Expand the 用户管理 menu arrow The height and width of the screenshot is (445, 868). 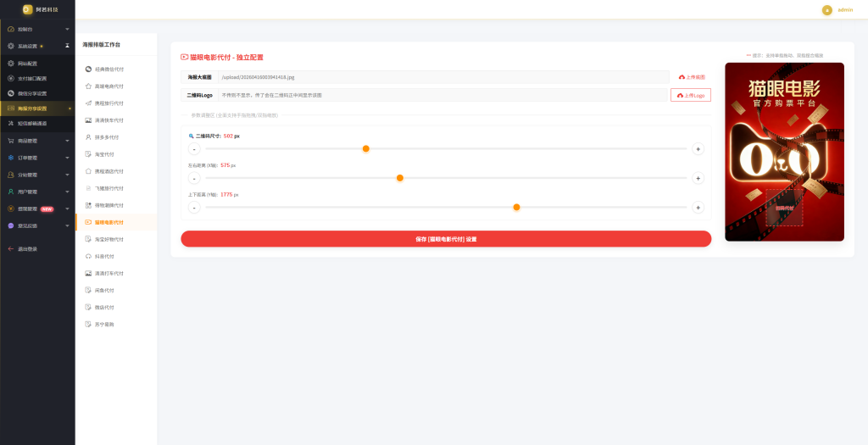tap(67, 192)
